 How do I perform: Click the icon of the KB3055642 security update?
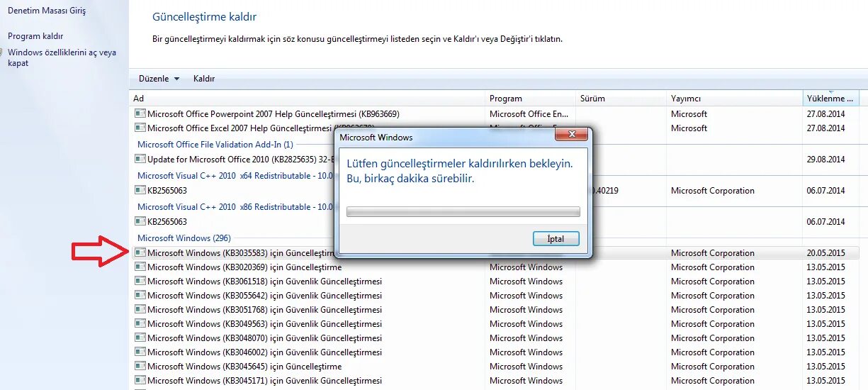coord(140,295)
